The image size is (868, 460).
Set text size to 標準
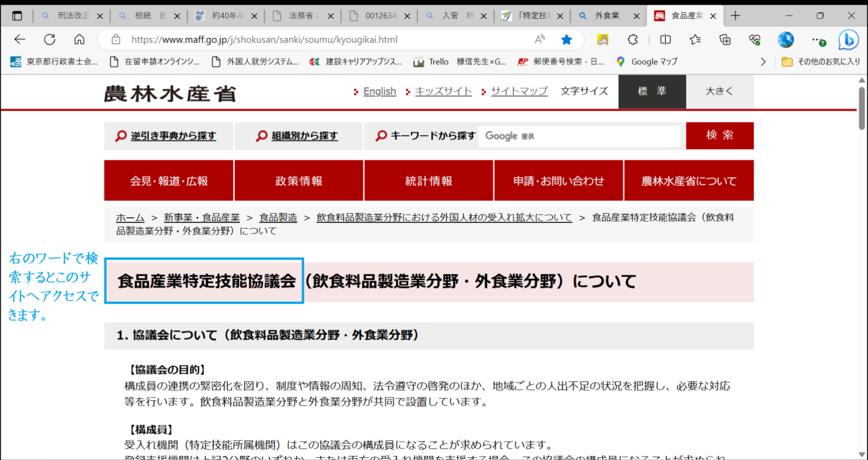[x=652, y=92]
